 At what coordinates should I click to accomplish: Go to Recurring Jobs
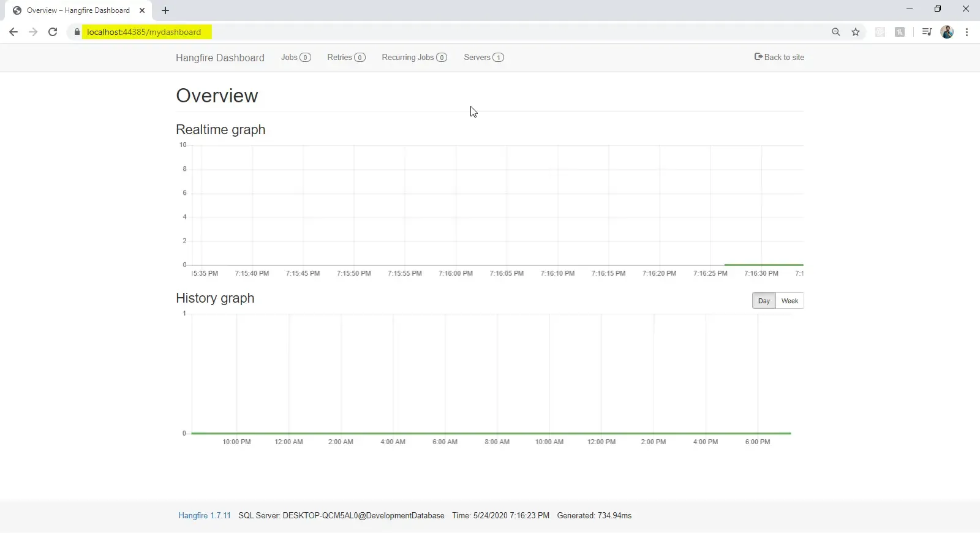click(414, 57)
